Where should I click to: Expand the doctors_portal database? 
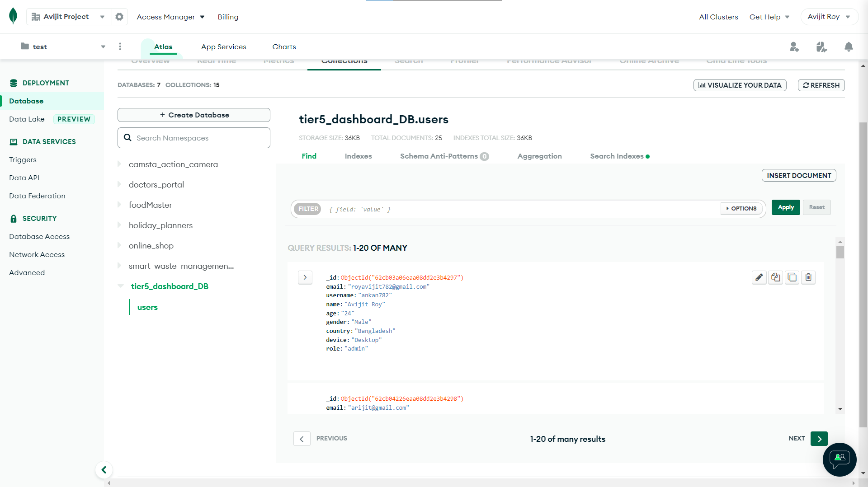click(119, 184)
